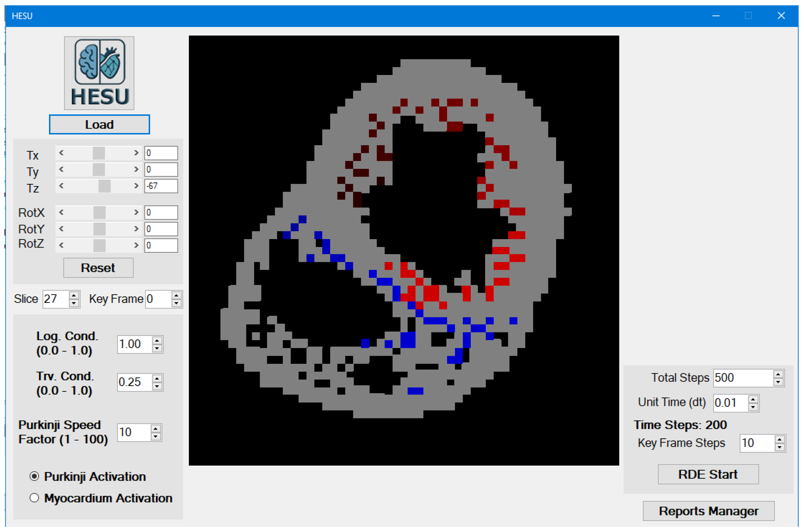Screen dimensions: 804x532
Task: Click the Tx scrollbar right arrow
Action: coord(136,153)
